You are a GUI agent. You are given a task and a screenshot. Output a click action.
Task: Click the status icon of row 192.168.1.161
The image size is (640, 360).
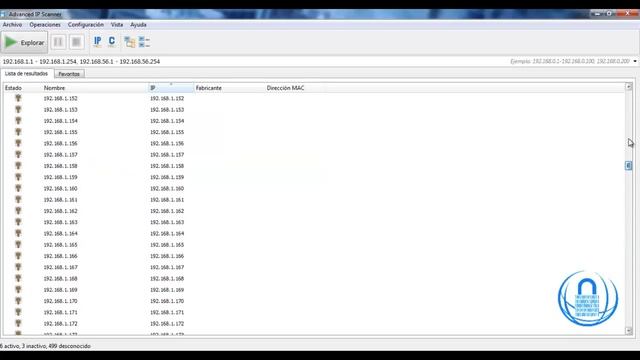coord(18,200)
